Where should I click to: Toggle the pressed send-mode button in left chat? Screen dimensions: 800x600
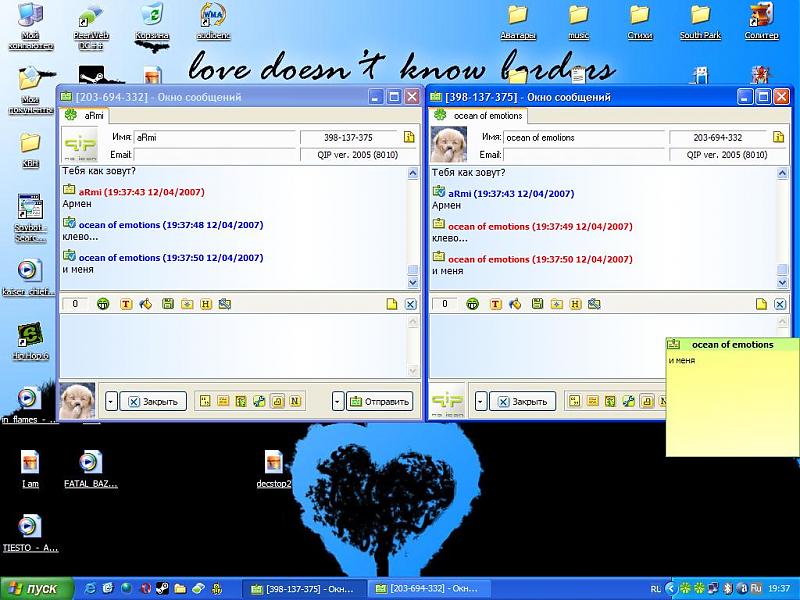(277, 401)
